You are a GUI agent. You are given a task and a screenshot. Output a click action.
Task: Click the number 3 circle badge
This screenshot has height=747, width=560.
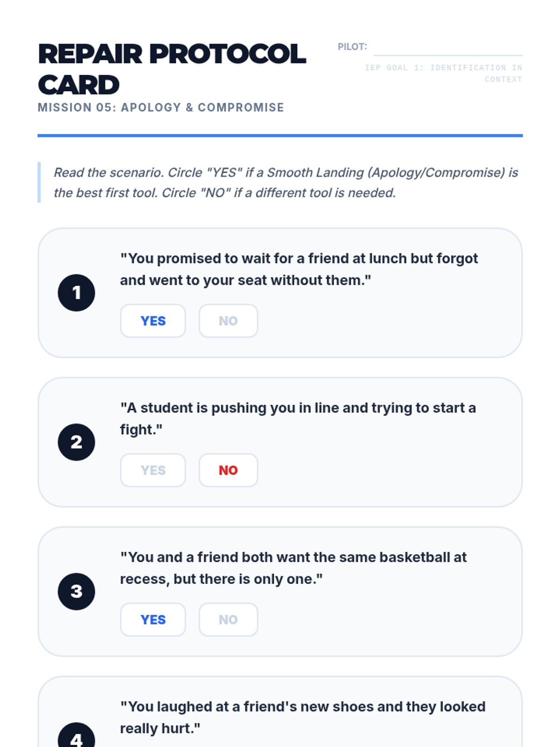click(77, 592)
